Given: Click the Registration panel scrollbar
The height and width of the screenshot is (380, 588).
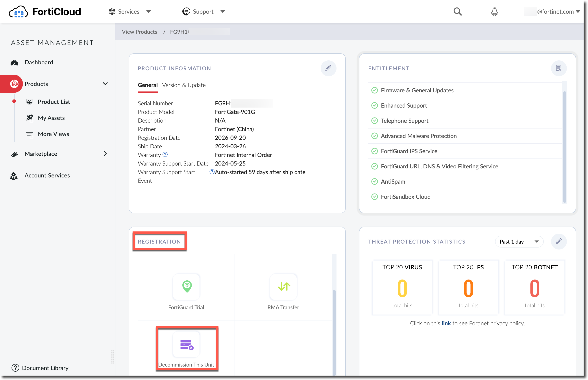Looking at the screenshot, I should coord(334,332).
